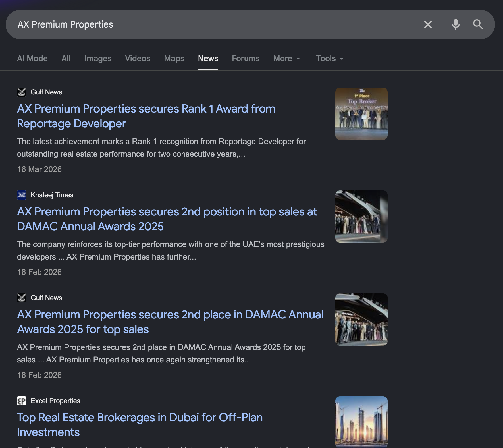The image size is (503, 448).
Task: Click thumbnail beside Gulf News DAMAC 2nd place article
Action: pyautogui.click(x=361, y=320)
